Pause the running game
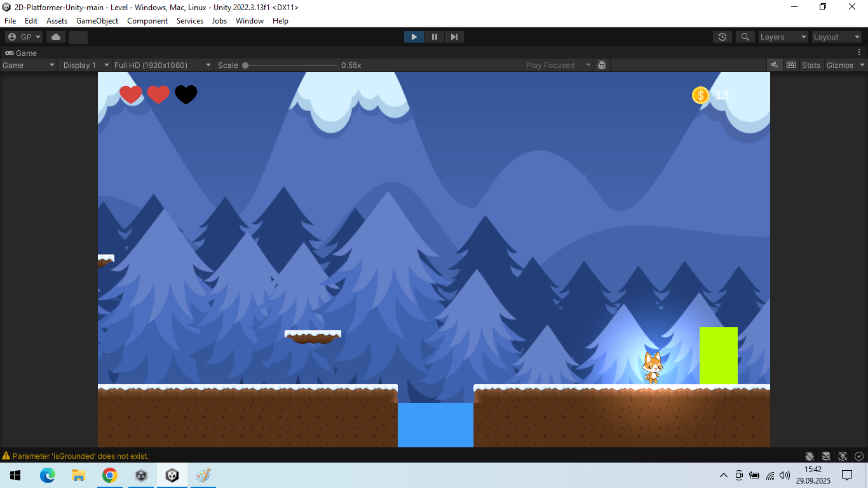868x488 pixels. point(435,37)
